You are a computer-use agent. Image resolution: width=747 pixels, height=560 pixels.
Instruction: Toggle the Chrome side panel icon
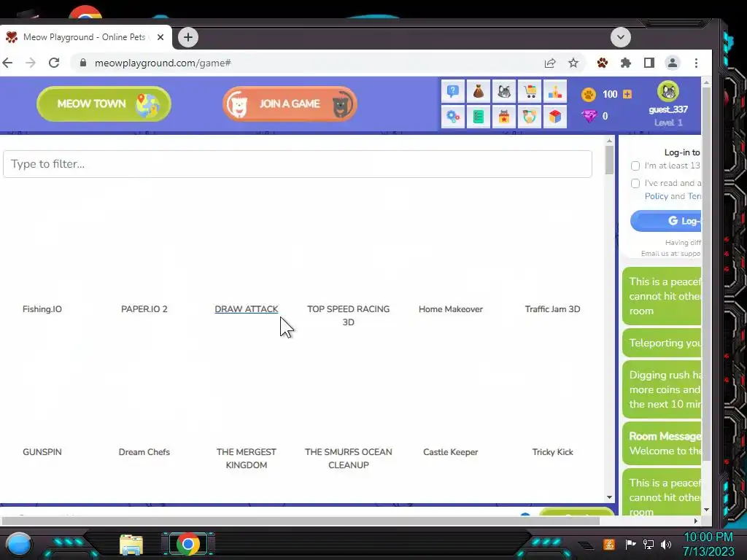(x=649, y=63)
